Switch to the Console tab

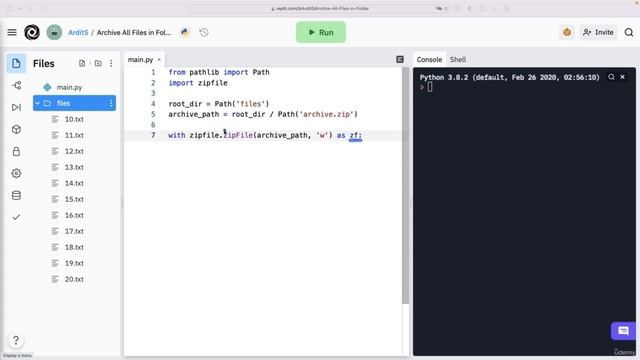point(429,60)
